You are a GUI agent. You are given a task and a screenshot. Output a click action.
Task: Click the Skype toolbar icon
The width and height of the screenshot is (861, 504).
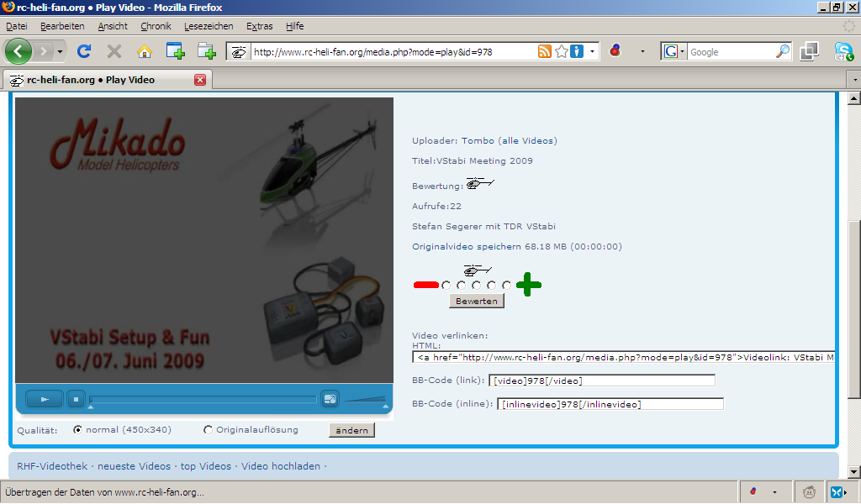(843, 51)
